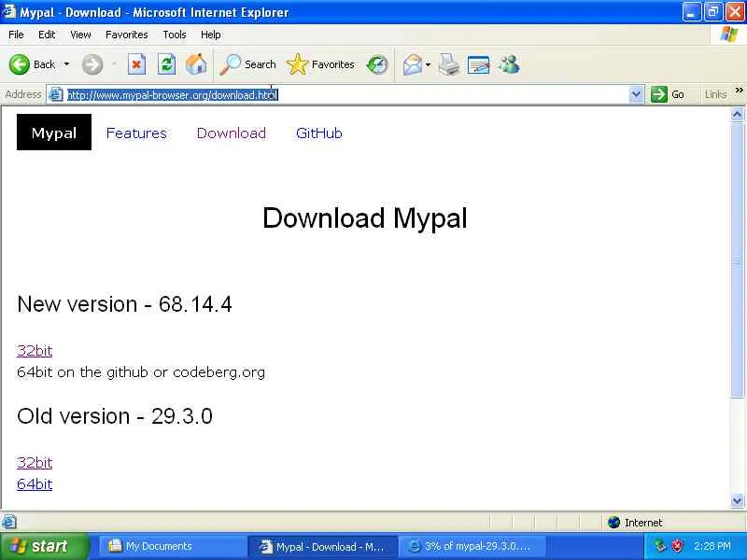This screenshot has width=747, height=560.
Task: Select the 'Download Mypal' page heading
Action: point(365,218)
